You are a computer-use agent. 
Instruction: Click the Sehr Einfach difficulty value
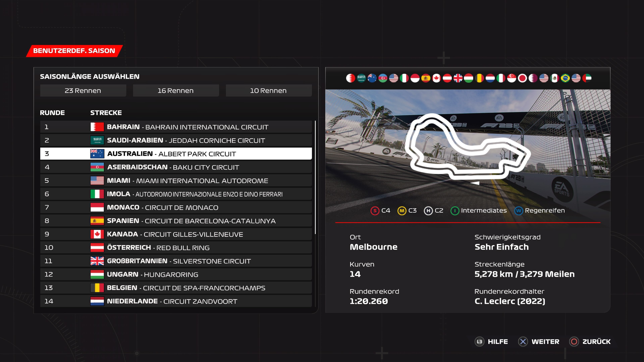(x=501, y=247)
